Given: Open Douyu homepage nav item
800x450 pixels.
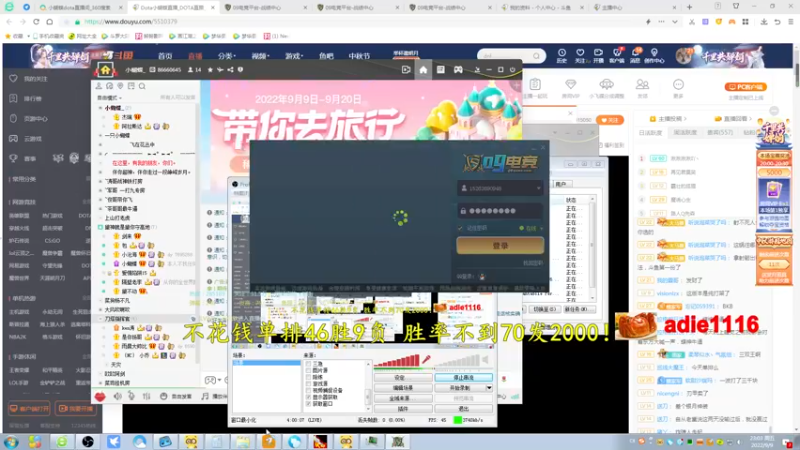Looking at the screenshot, I should coord(165,56).
